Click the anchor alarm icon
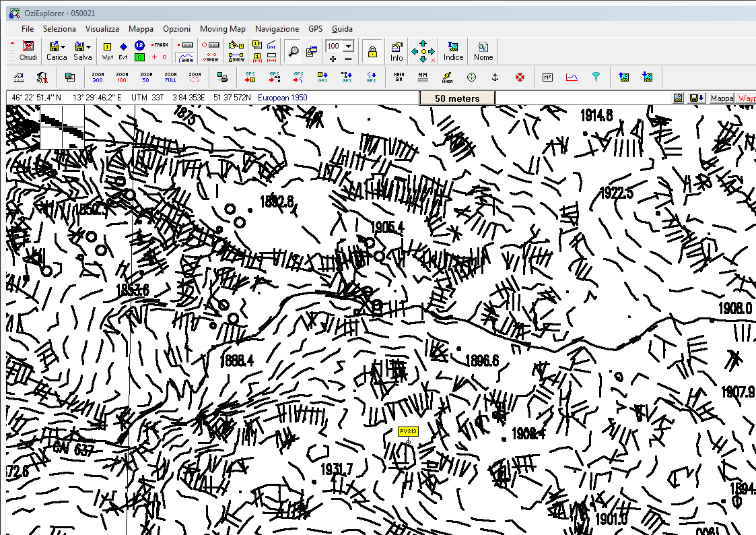 tap(493, 77)
